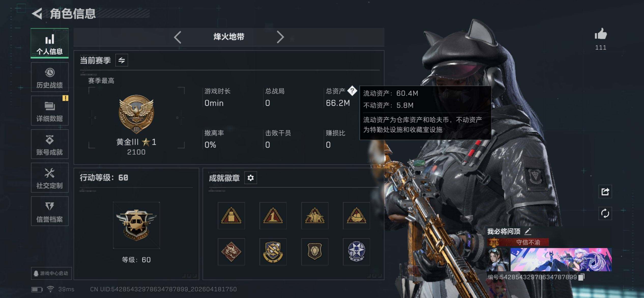Viewport: 644px width, 298px height.
Task: Select the 账号成就 account achievements tab
Action: [50, 144]
